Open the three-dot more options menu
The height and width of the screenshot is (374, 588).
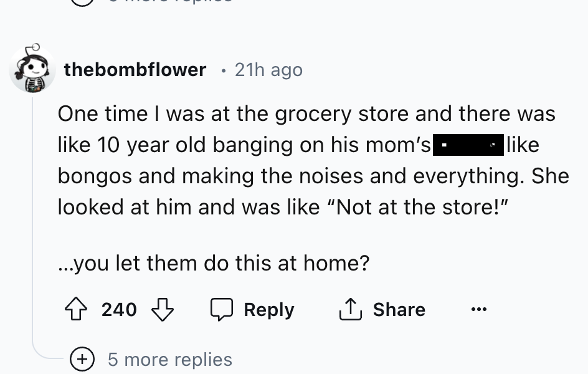tap(477, 310)
